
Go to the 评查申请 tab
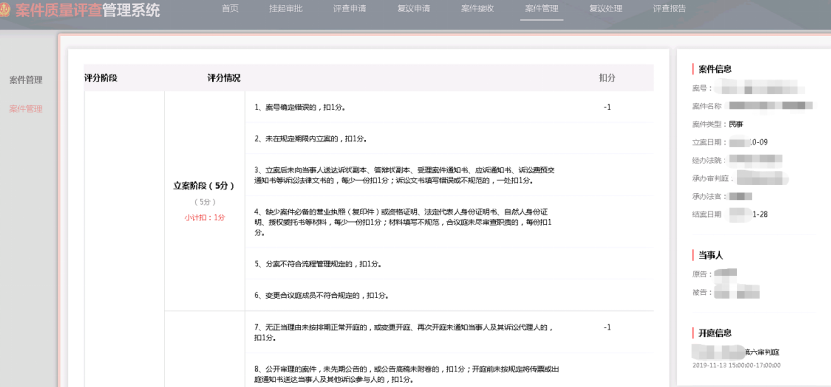349,9
